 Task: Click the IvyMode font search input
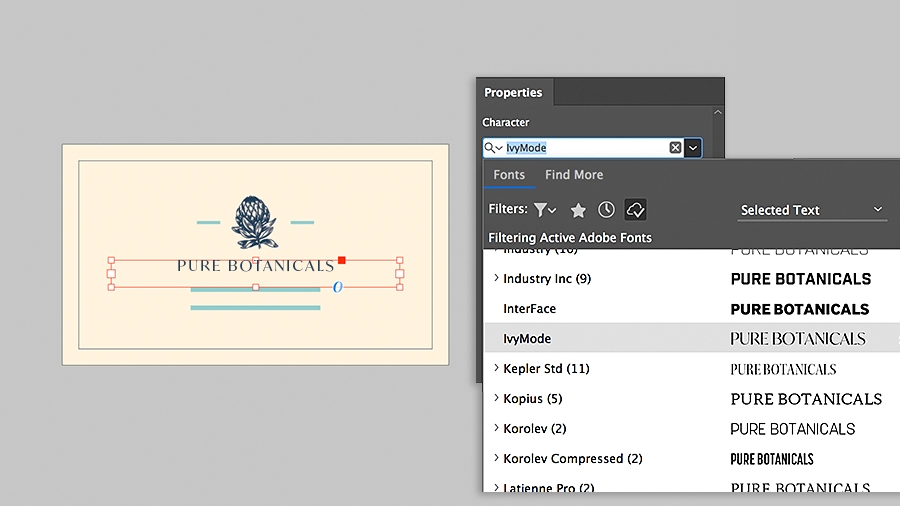585,147
